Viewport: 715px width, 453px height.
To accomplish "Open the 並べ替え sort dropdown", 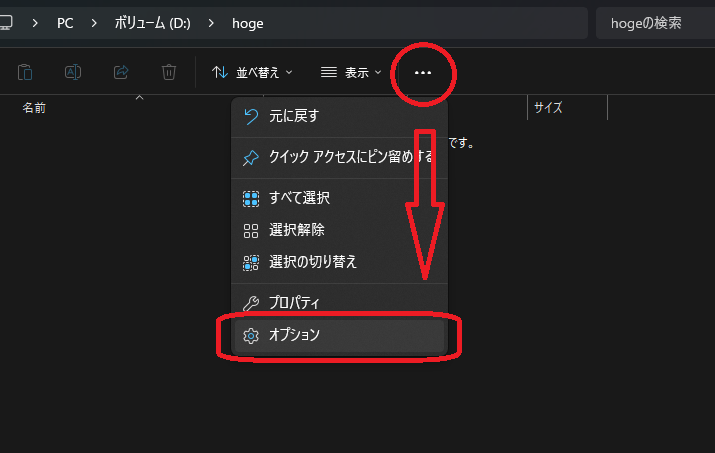I will (252, 73).
